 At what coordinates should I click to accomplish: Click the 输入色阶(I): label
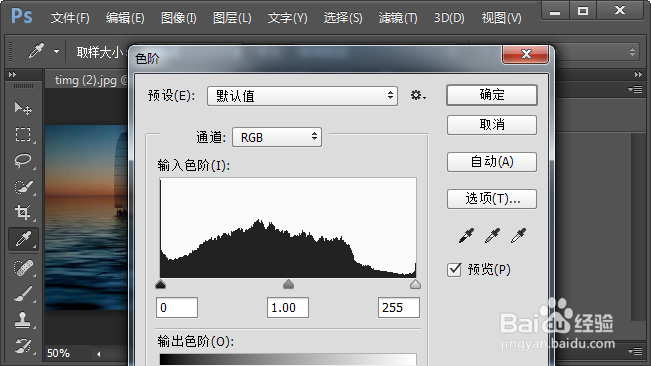pos(193,166)
